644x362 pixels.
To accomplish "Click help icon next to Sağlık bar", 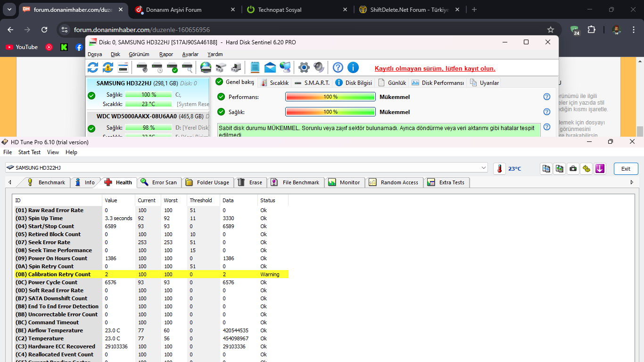I will 547,112.
